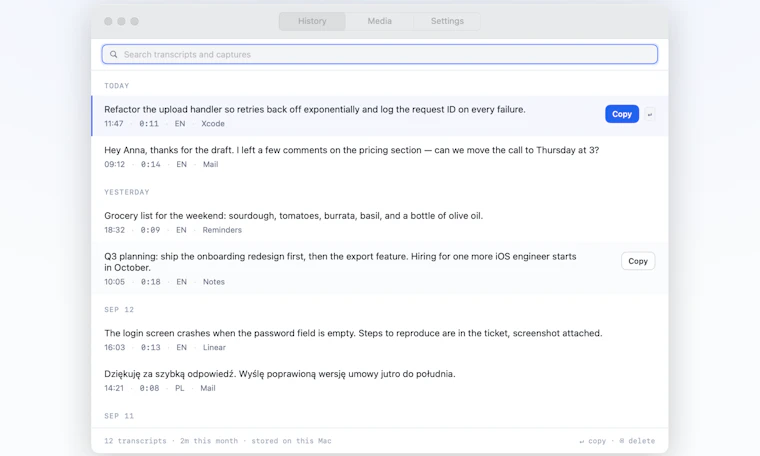This screenshot has height=456, width=760.
Task: Open the Settings tab
Action: 447,21
